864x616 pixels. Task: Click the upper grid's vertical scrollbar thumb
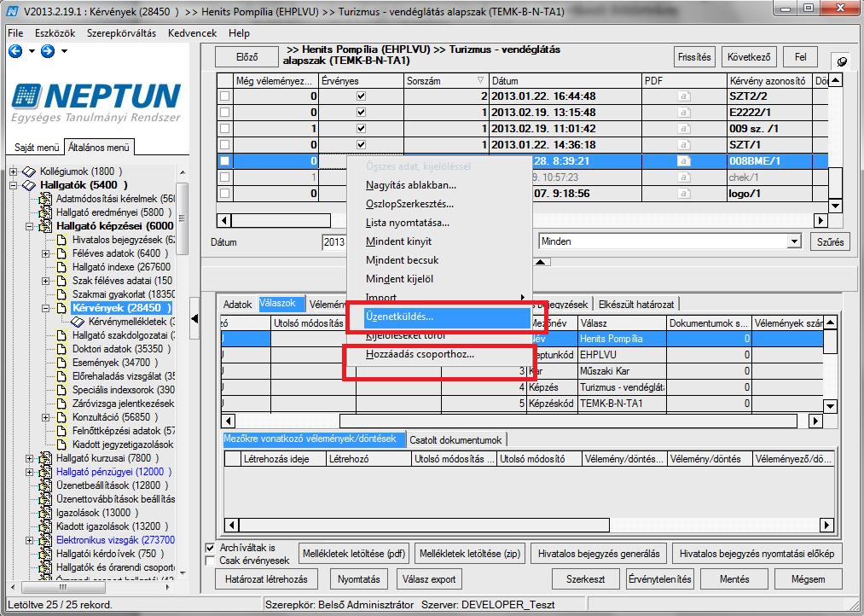(x=835, y=182)
